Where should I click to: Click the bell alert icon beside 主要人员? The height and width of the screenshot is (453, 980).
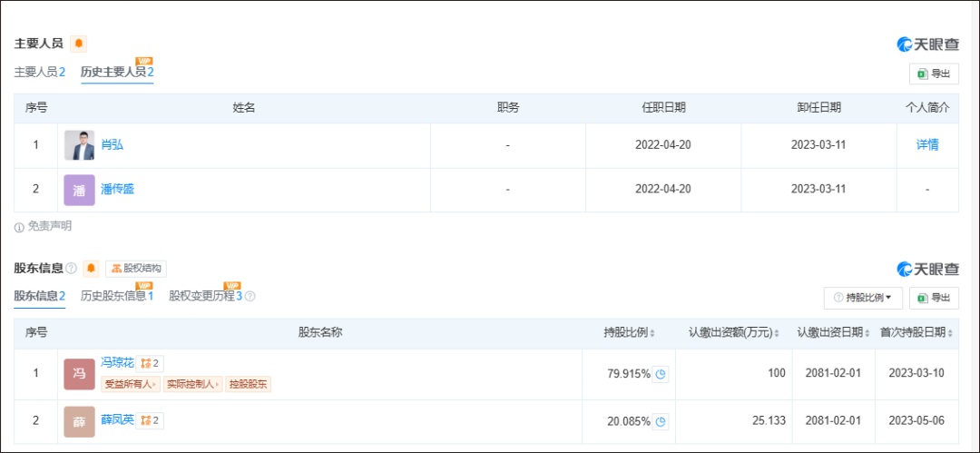79,44
